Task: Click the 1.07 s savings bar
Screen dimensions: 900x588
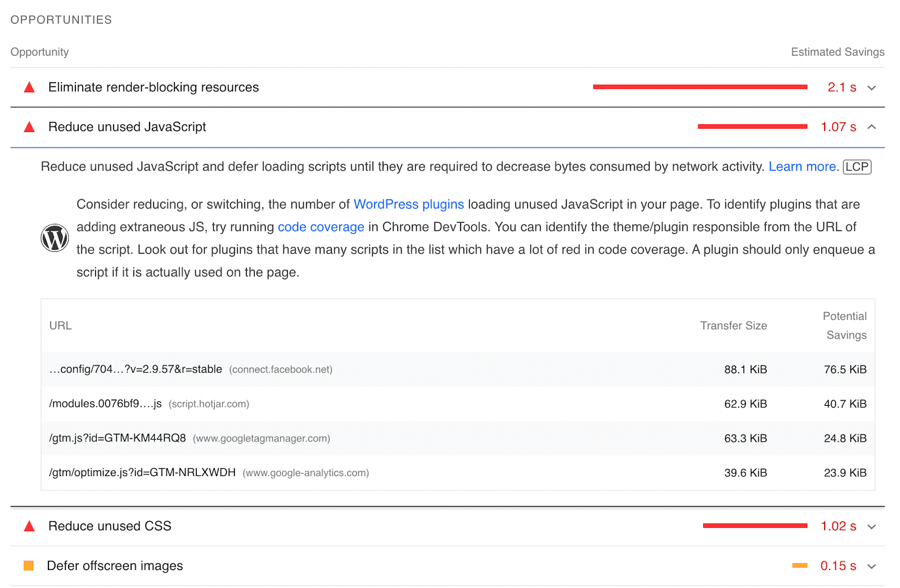Action: click(x=753, y=126)
